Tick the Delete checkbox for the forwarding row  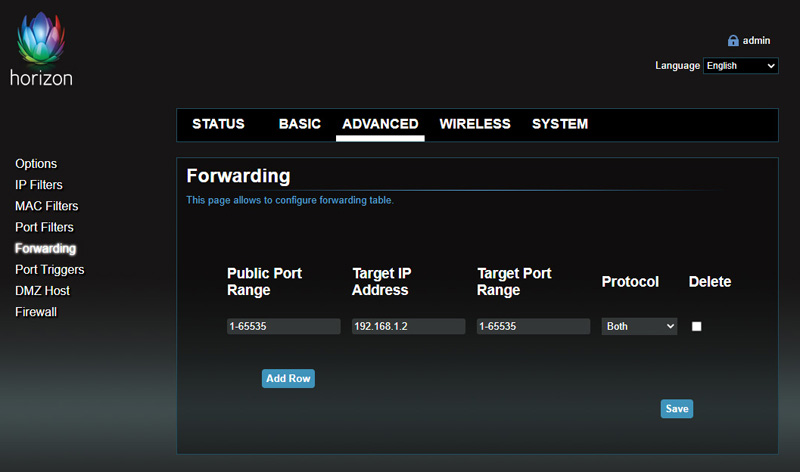697,327
